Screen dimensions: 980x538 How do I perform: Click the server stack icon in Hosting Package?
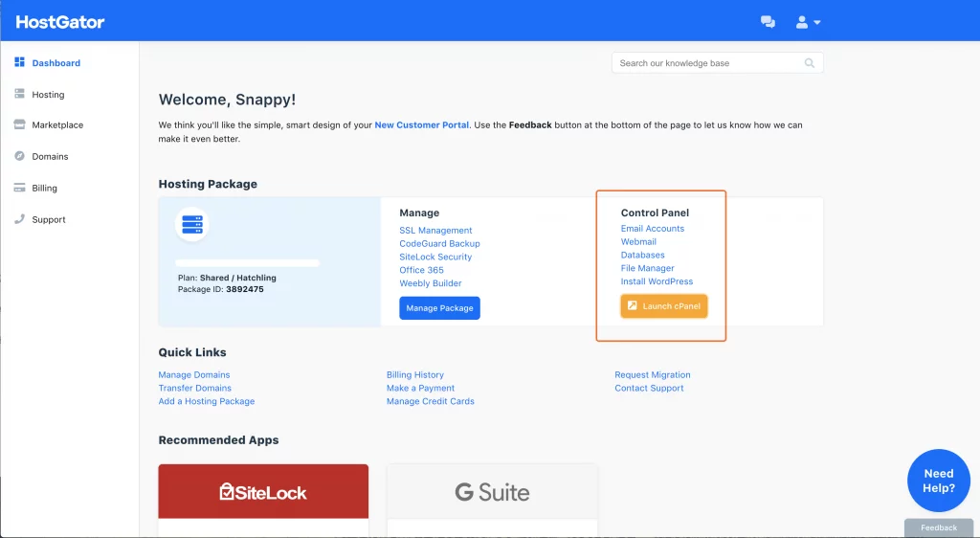(191, 224)
